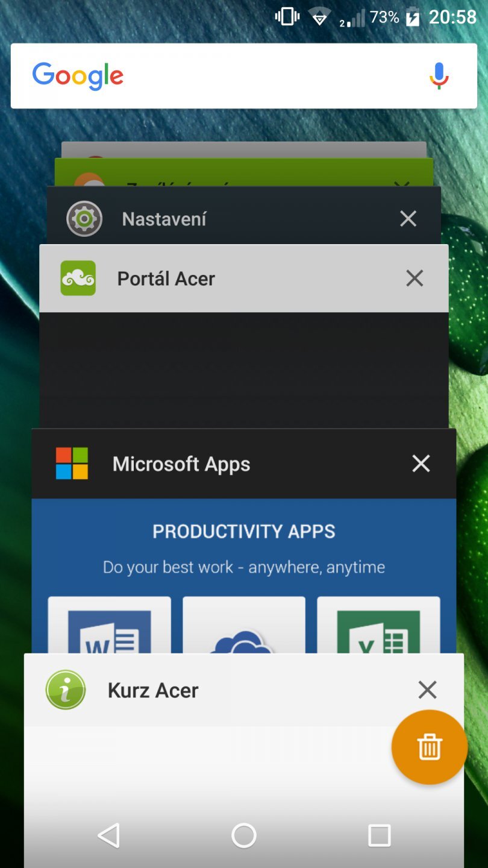Open Microsoft Excel from Productivity Apps
This screenshot has height=868, width=488.
click(378, 633)
